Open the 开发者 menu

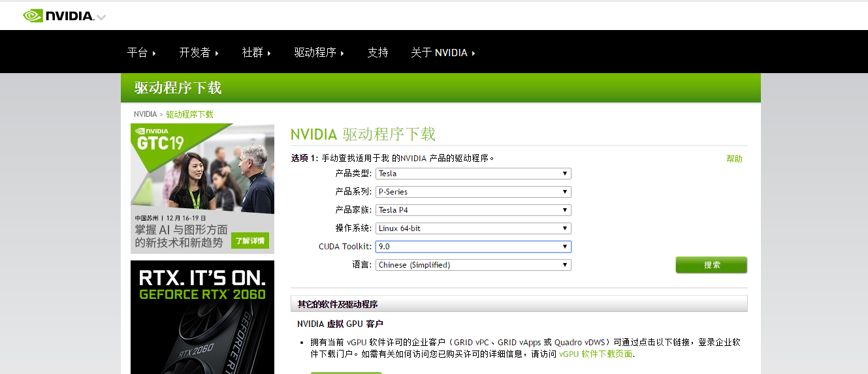(199, 53)
